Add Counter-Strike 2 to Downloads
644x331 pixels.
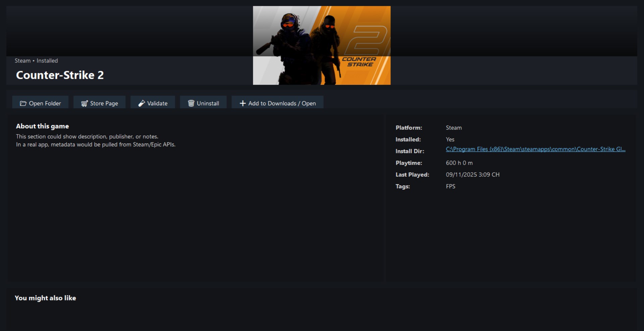point(277,103)
